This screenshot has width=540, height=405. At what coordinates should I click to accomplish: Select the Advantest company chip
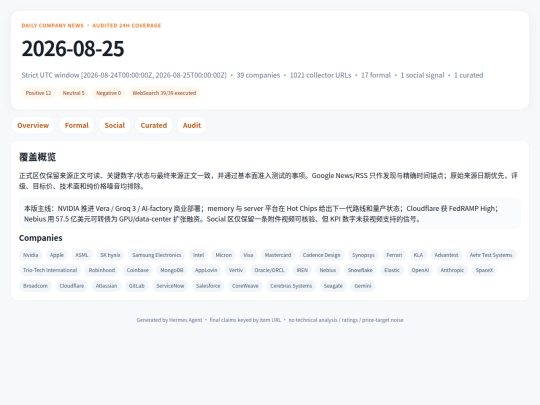point(446,255)
